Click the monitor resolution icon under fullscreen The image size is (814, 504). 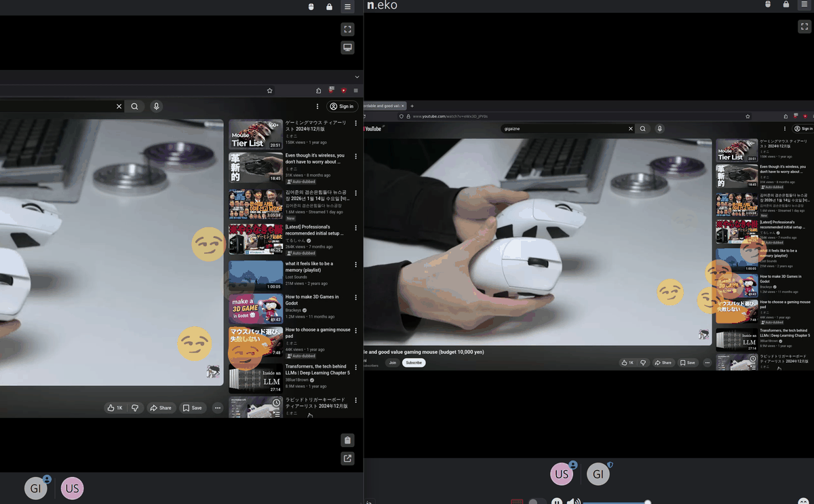347,47
